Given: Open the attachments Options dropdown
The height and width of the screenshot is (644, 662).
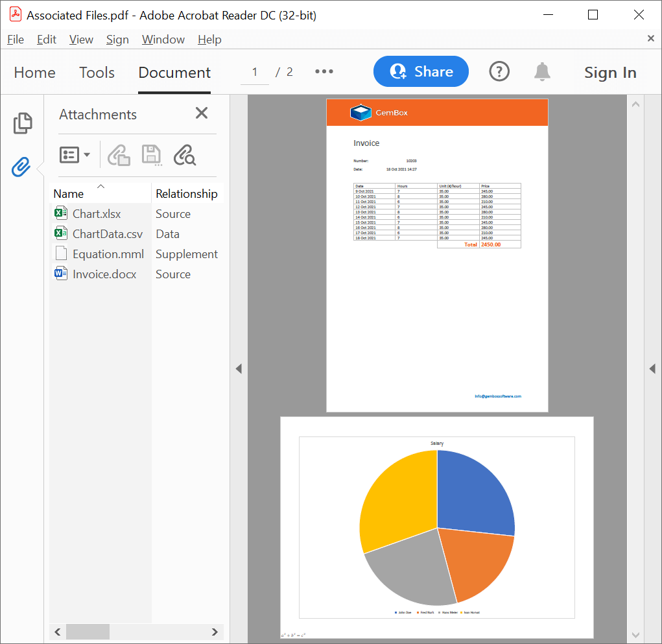Looking at the screenshot, I should (x=75, y=155).
